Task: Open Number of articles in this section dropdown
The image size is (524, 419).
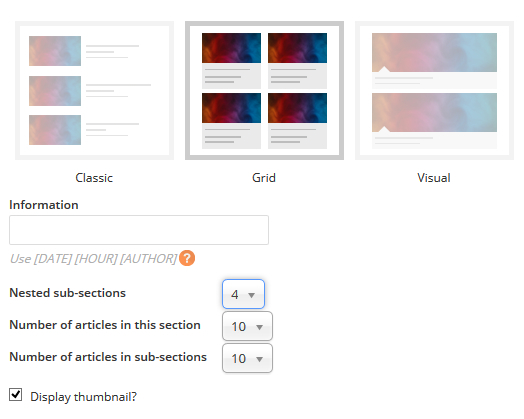Action: (247, 326)
